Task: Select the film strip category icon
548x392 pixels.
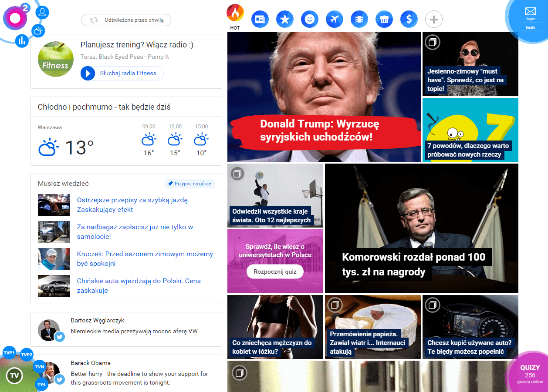Action: pyautogui.click(x=359, y=19)
